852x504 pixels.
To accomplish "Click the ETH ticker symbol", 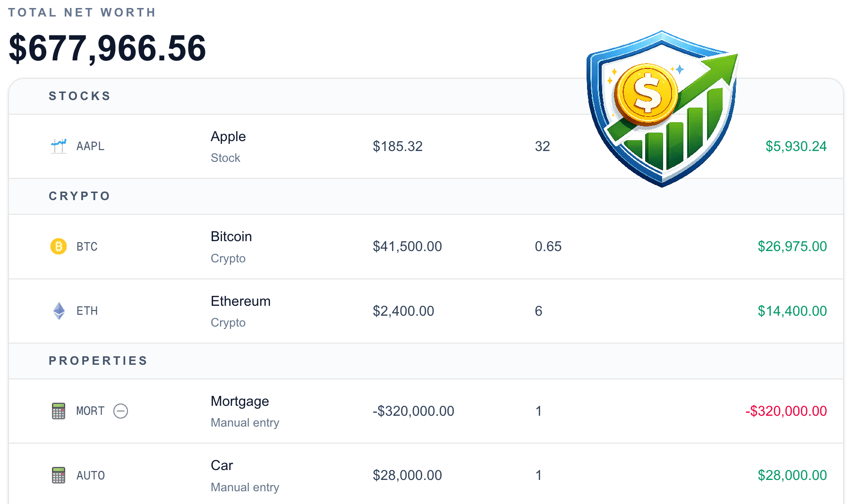I will pos(87,311).
